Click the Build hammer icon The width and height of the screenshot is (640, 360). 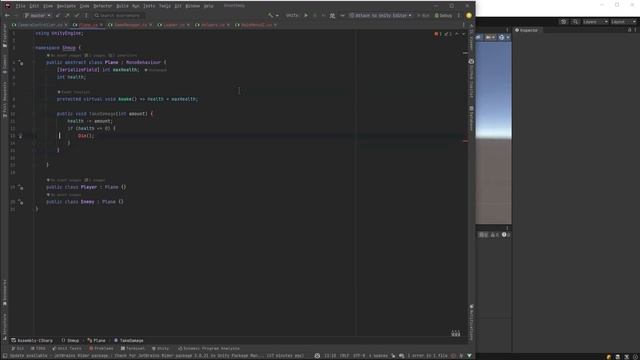(x=271, y=16)
